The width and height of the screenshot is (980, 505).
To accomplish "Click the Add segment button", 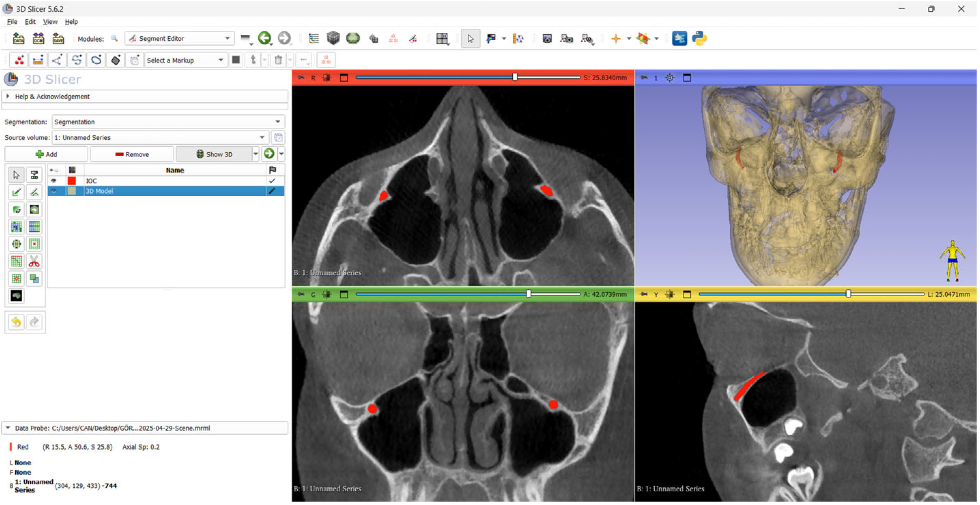I will coord(46,155).
